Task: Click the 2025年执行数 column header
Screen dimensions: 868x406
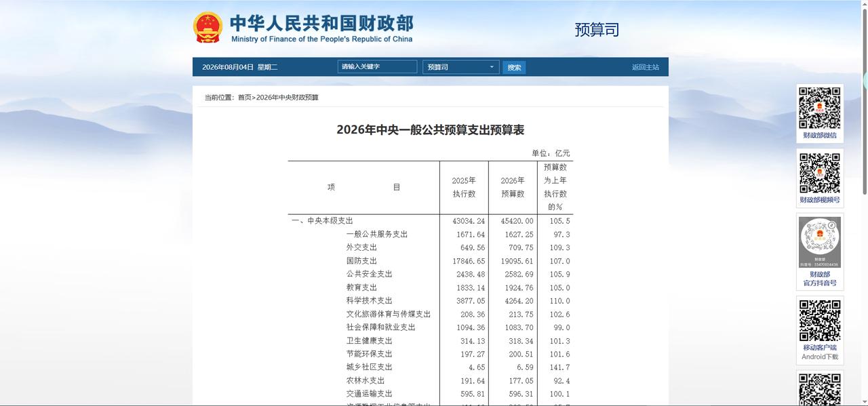Action: (464, 187)
